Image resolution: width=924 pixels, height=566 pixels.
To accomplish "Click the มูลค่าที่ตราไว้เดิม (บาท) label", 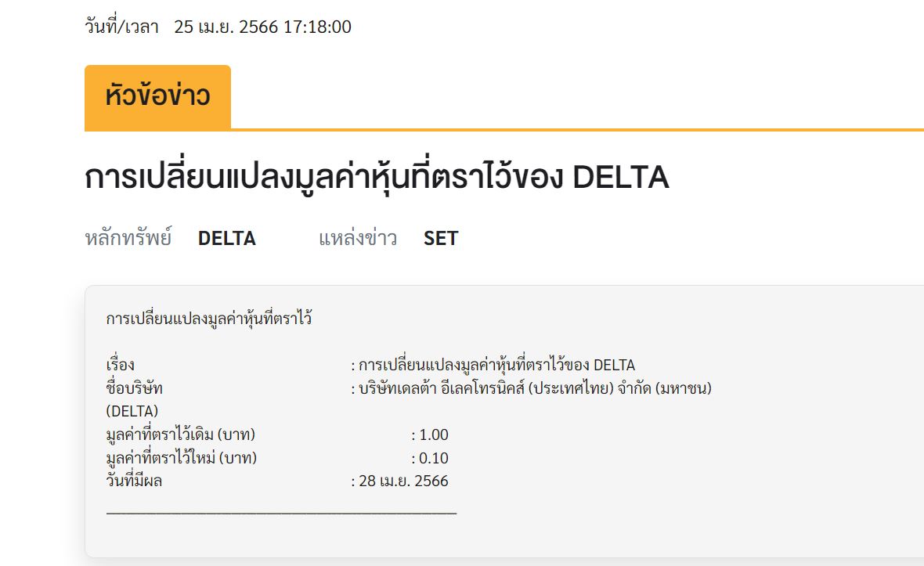I will tap(181, 434).
